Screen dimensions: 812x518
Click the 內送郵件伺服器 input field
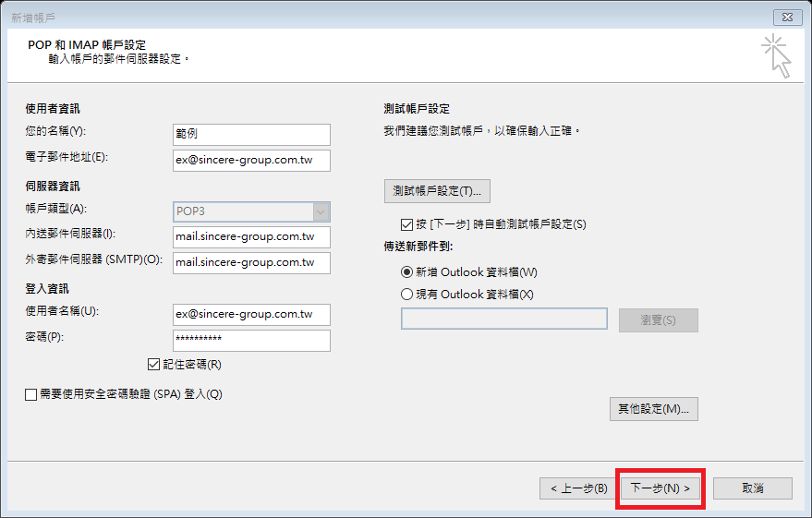point(251,237)
